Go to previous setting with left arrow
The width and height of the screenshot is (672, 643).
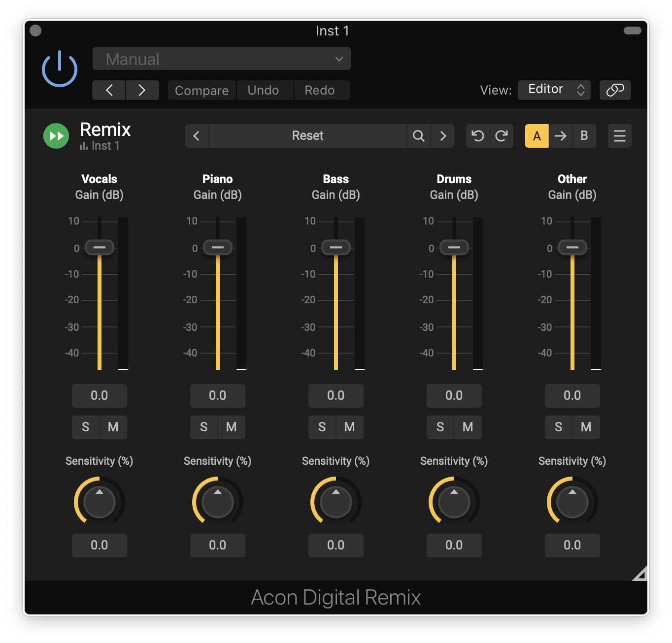pyautogui.click(x=109, y=90)
